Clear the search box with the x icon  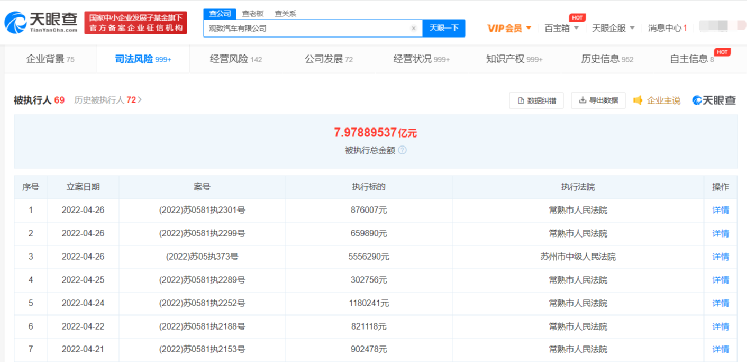(414, 28)
